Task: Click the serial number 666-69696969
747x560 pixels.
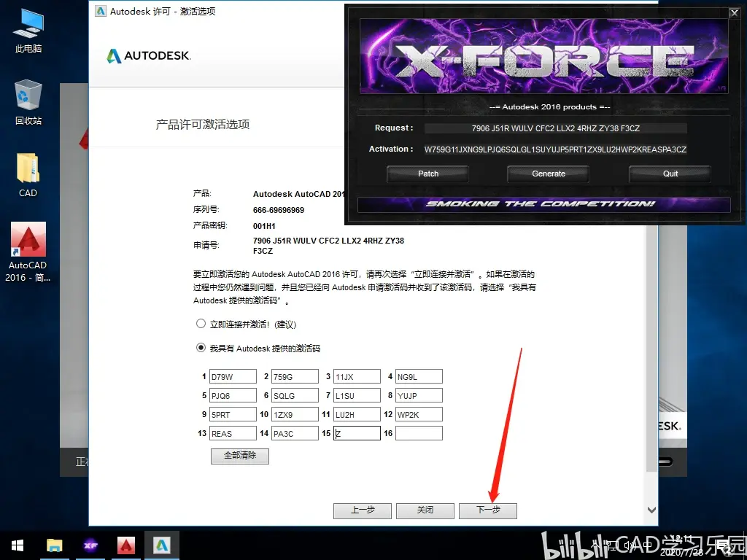Action: [279, 210]
